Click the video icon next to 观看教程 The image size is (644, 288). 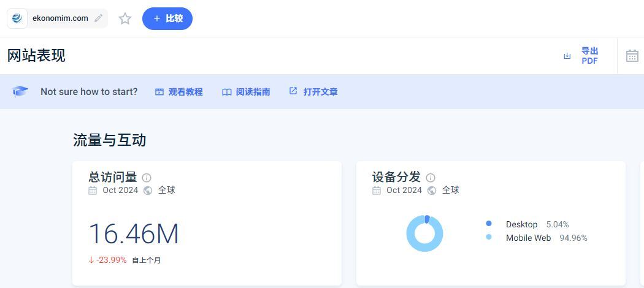(x=159, y=92)
